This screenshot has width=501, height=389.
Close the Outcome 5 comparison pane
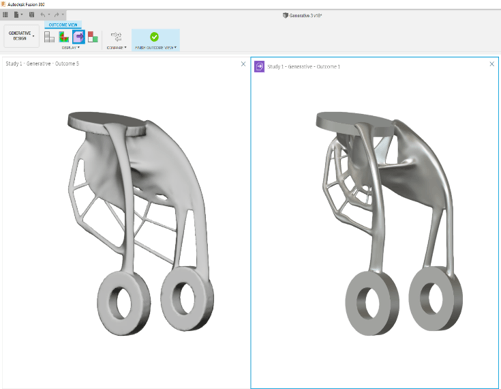tap(243, 64)
